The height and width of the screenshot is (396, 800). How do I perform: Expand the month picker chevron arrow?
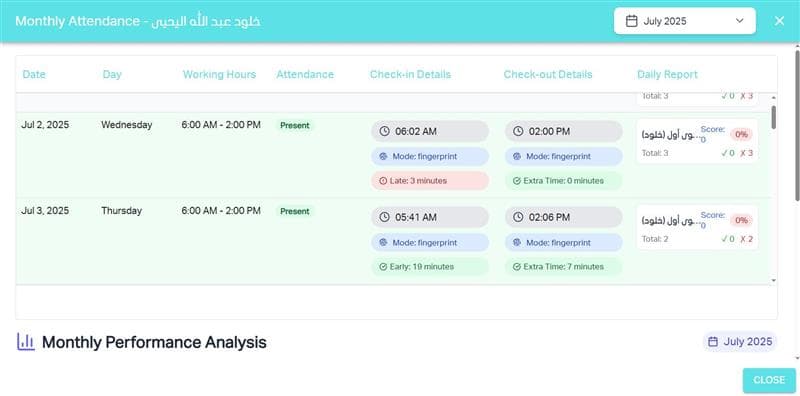[740, 21]
